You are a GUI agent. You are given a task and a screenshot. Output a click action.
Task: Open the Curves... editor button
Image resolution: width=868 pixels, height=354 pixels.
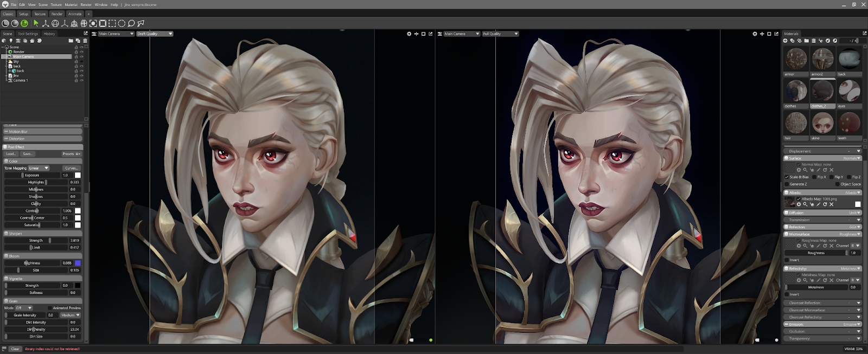click(x=71, y=168)
